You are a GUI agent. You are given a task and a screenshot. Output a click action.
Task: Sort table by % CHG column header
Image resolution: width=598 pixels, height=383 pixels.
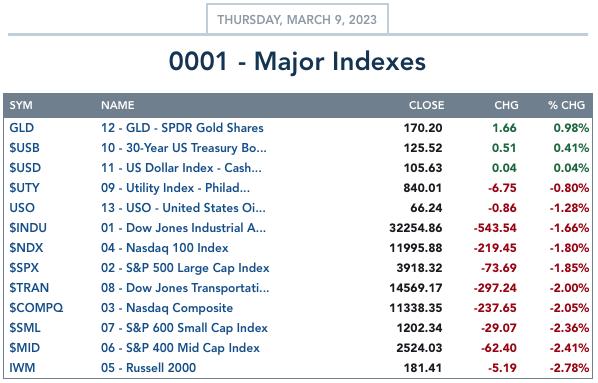pyautogui.click(x=566, y=105)
